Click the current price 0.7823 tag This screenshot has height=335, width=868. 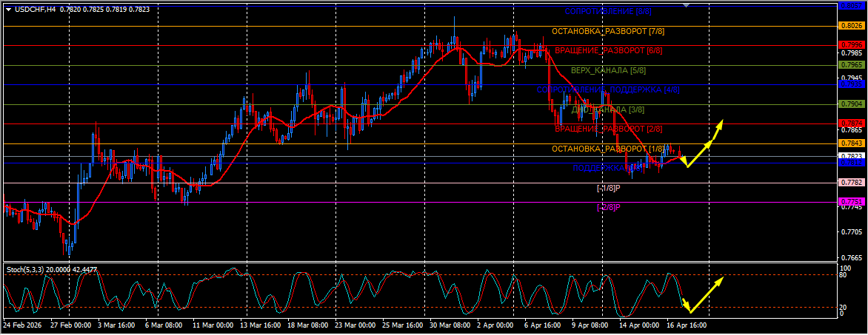pyautogui.click(x=852, y=156)
